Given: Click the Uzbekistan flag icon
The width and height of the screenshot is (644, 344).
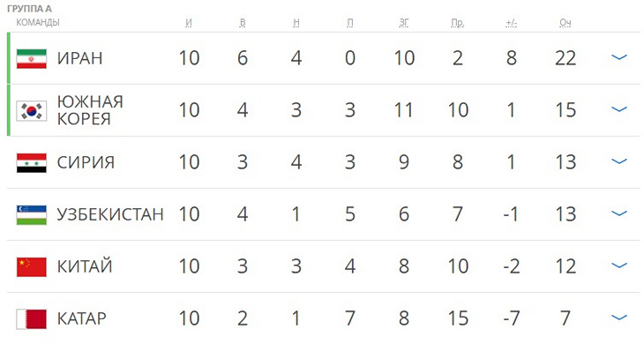Looking at the screenshot, I should [32, 215].
